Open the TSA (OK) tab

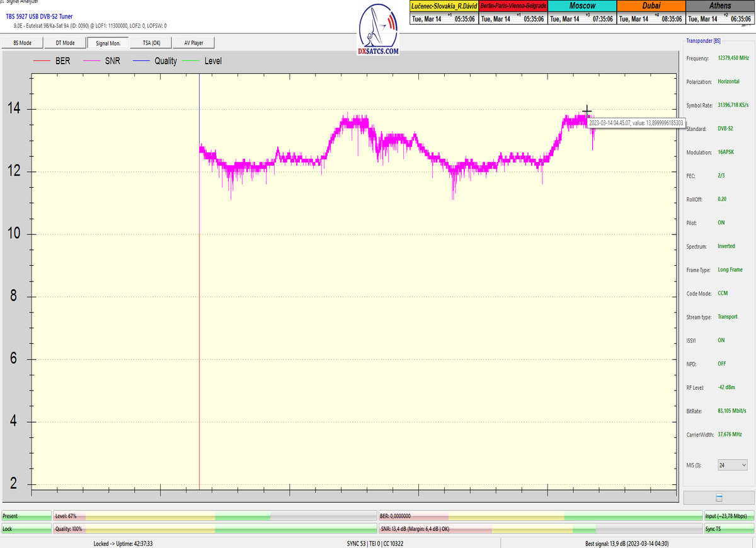click(152, 43)
